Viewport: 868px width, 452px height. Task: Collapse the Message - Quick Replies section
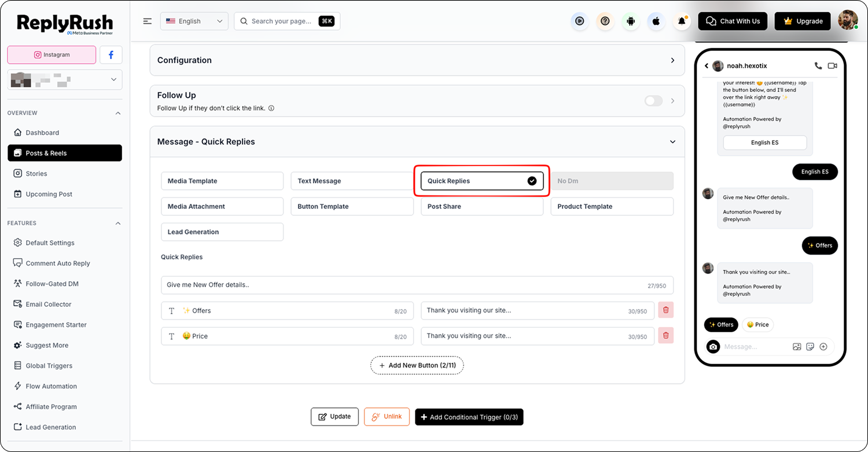coord(672,142)
